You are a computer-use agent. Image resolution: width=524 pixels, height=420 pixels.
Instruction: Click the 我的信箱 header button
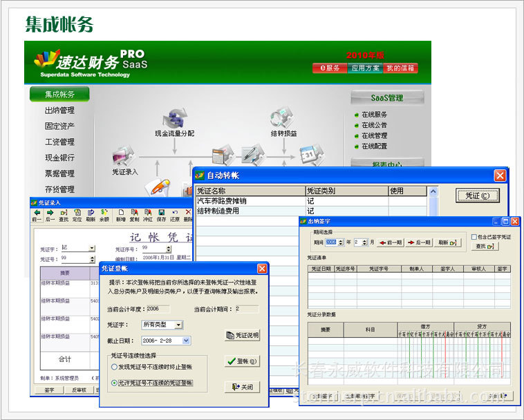point(400,68)
